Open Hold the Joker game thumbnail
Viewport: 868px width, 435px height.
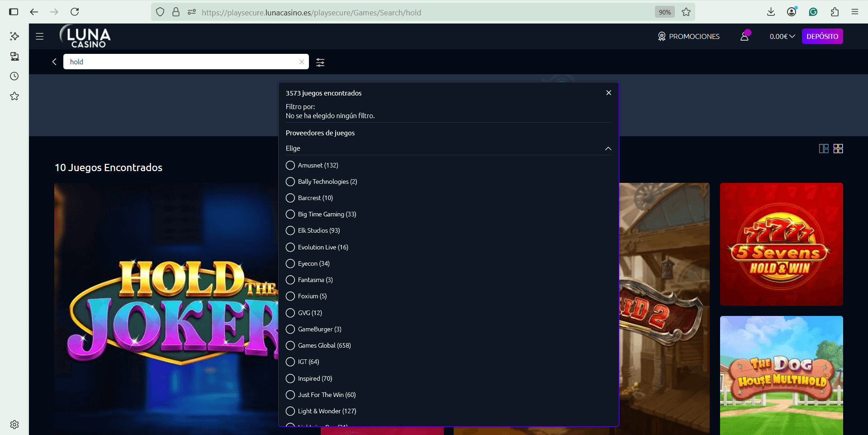tap(166, 309)
